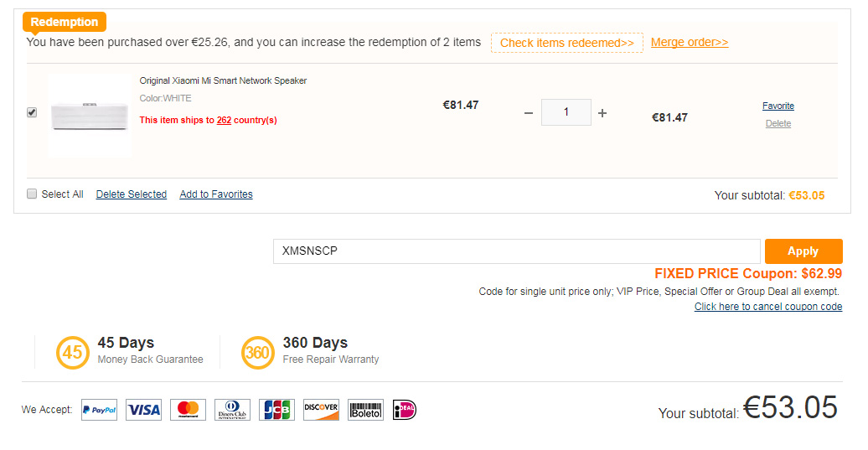Tick the Select All checkbox

pos(32,194)
